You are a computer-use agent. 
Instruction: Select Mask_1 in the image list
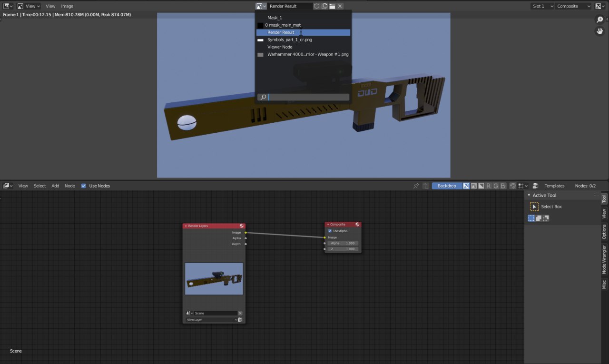coord(303,18)
